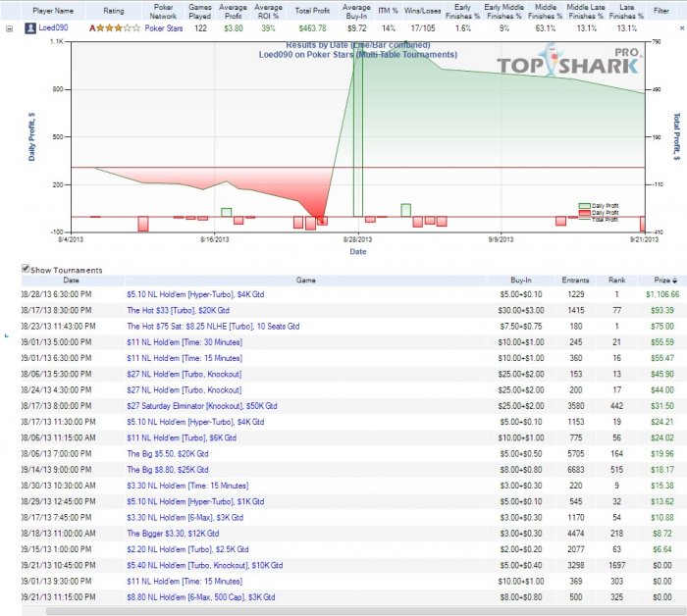Sort tournaments by Buy-In column header
This screenshot has height=616, width=687.
521,281
